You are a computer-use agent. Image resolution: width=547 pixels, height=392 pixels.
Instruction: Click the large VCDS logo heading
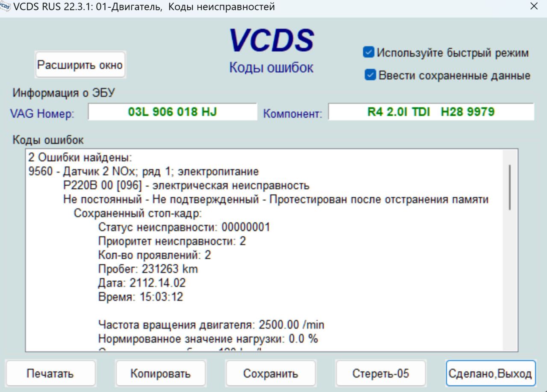[271, 41]
